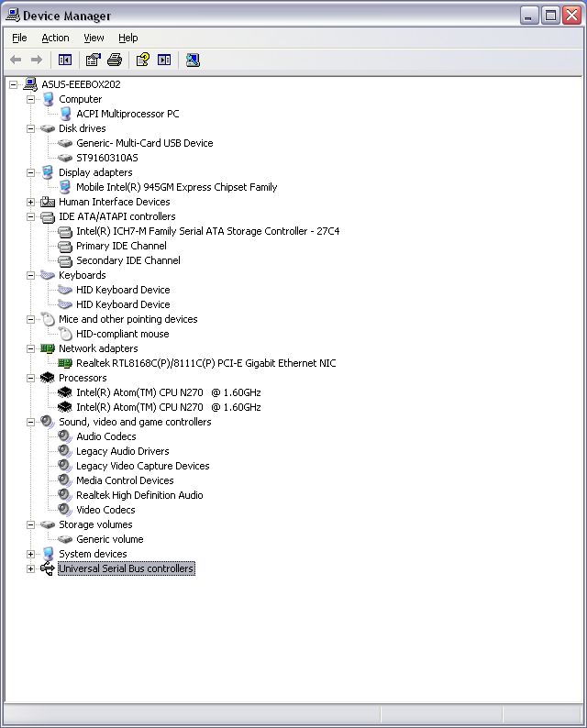Select Mobile Intel(R) 945GM Express Chipset Family

pos(176,187)
